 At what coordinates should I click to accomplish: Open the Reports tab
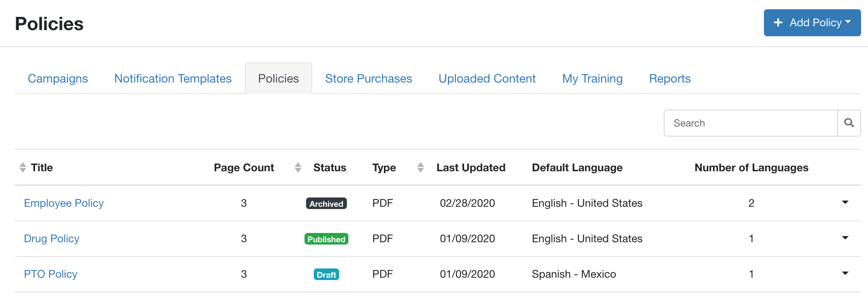point(670,79)
